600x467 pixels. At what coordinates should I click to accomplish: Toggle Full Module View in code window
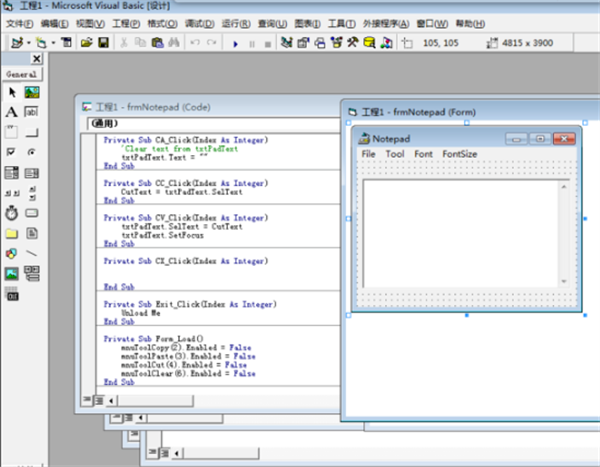[x=98, y=399]
